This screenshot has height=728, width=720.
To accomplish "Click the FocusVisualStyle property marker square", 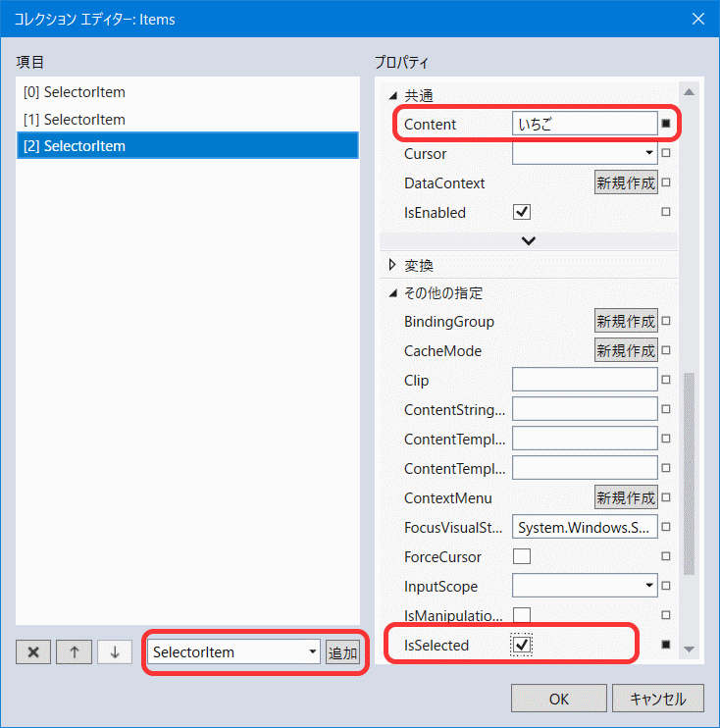I will pos(666,527).
